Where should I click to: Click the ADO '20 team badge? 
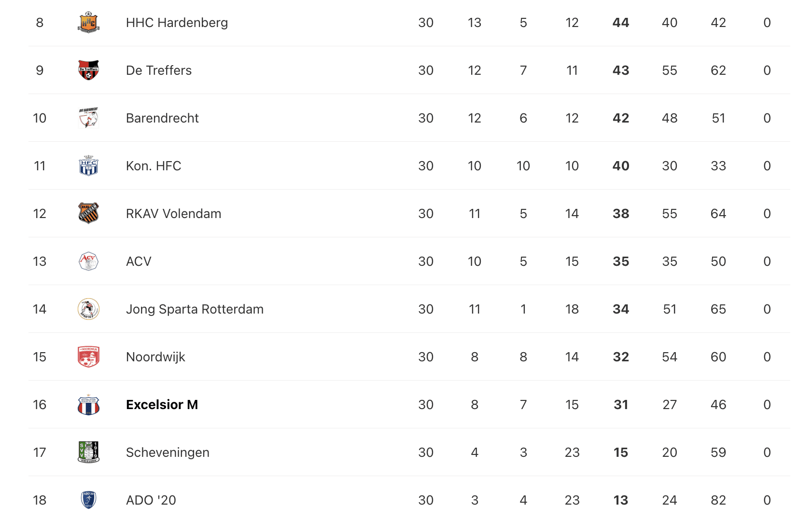88,500
